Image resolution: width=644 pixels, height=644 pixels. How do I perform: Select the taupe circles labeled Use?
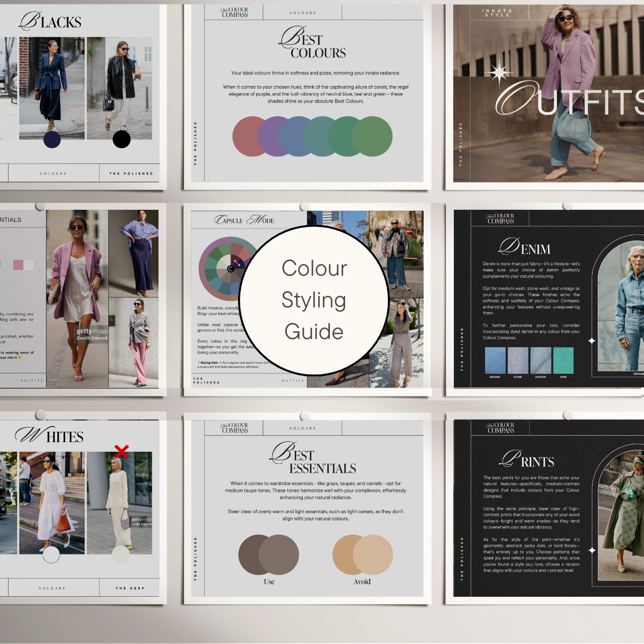tap(269, 554)
